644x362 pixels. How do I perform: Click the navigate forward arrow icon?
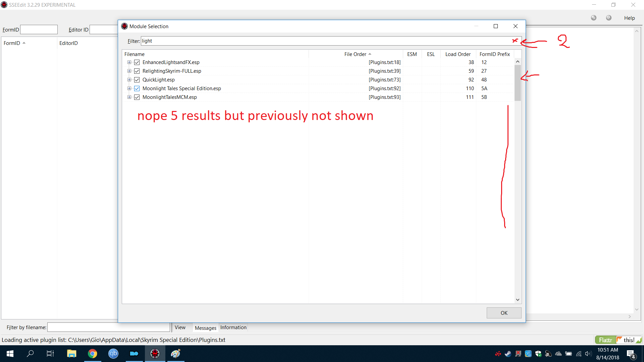(609, 18)
